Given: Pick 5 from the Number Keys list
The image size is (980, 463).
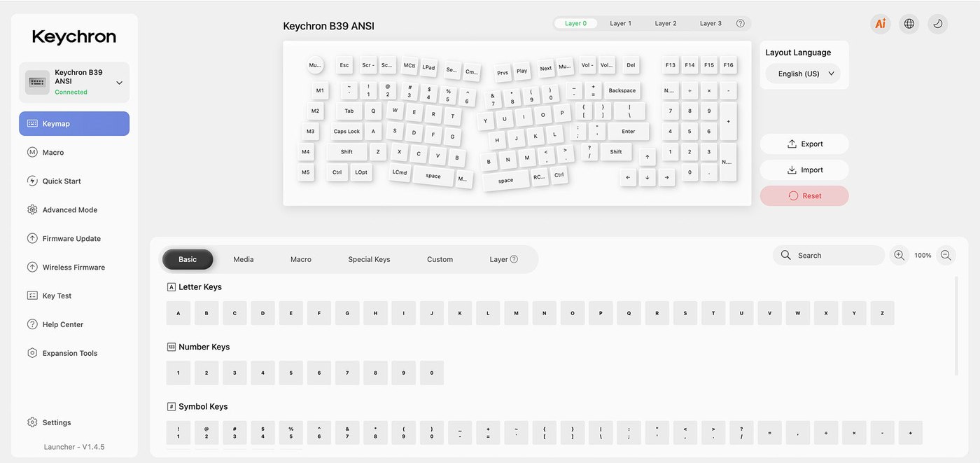Looking at the screenshot, I should 291,373.
